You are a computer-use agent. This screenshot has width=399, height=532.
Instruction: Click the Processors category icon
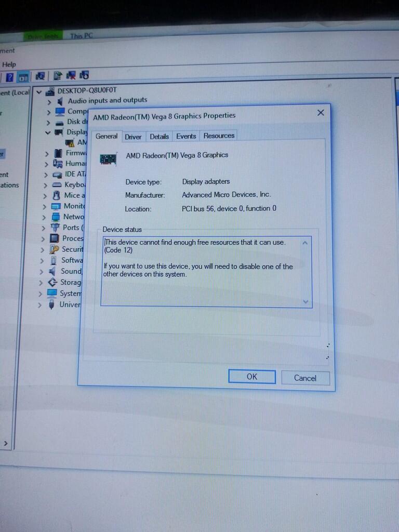click(x=54, y=238)
